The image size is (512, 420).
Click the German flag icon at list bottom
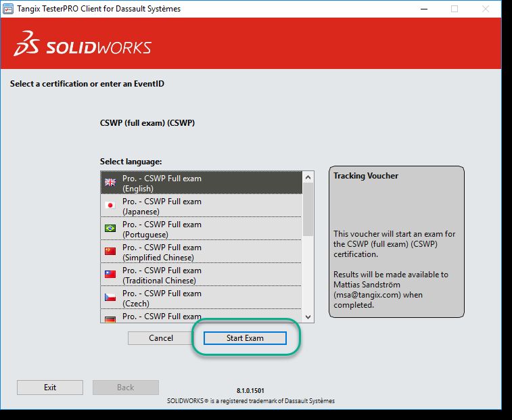pos(110,319)
